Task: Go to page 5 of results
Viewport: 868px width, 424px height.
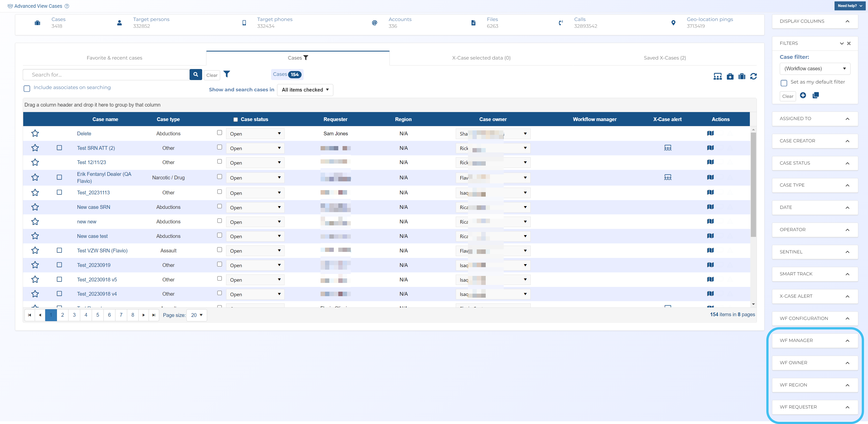Action: (98, 315)
